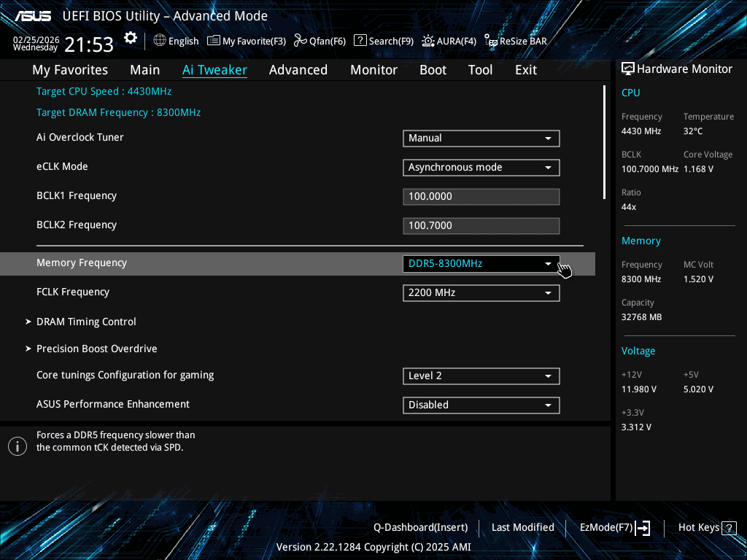Open Core tunings Configuration for gaming dropdown

tap(481, 376)
